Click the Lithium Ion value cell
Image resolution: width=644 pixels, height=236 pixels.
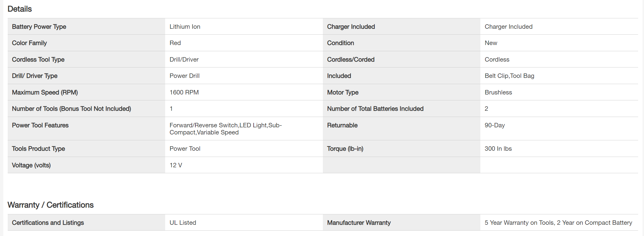tap(185, 27)
